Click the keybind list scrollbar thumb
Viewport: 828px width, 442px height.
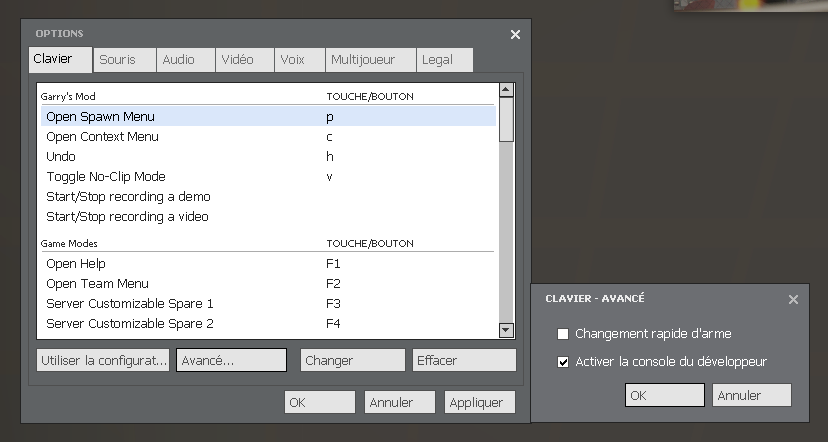coord(506,119)
